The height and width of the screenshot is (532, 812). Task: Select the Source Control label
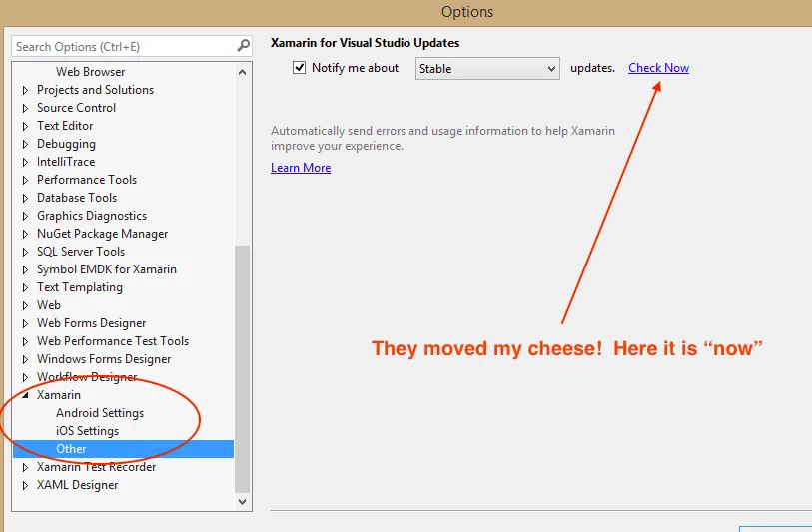point(76,108)
